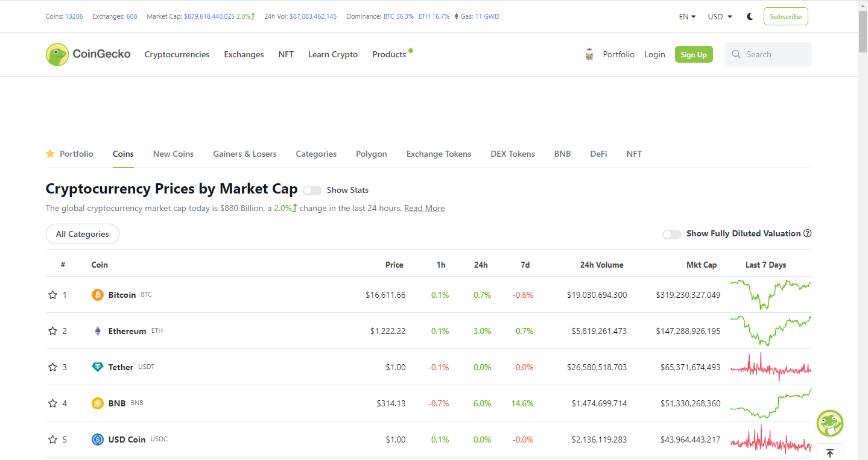Click the Fully Diluted Valuation help icon
Image resolution: width=868 pixels, height=460 pixels.
pos(808,233)
